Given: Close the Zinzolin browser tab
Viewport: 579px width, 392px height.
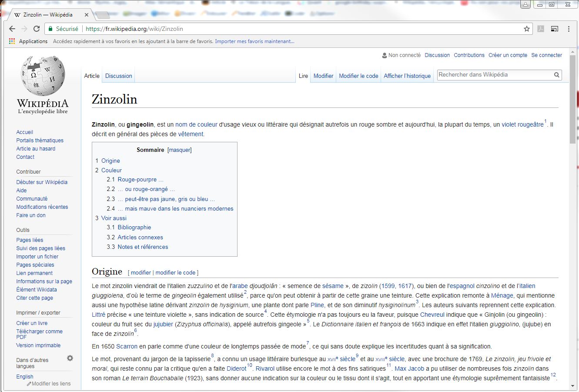Looking at the screenshot, I should point(86,15).
